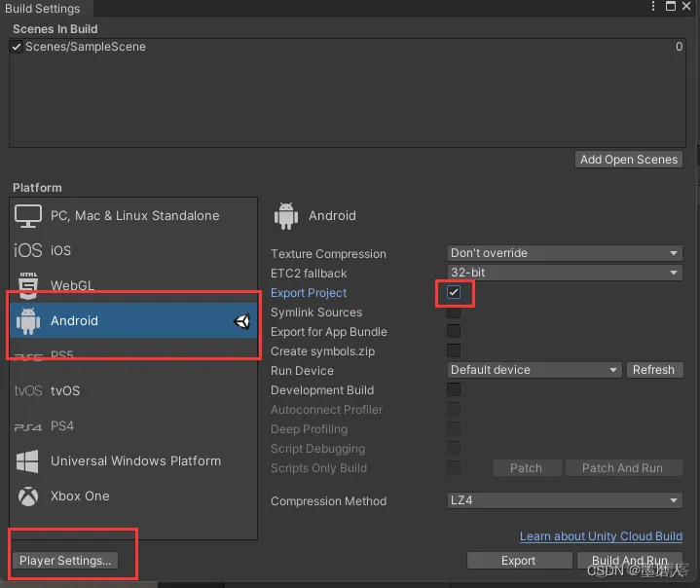Enable Development Build checkbox
The width and height of the screenshot is (700, 588).
pos(454,389)
